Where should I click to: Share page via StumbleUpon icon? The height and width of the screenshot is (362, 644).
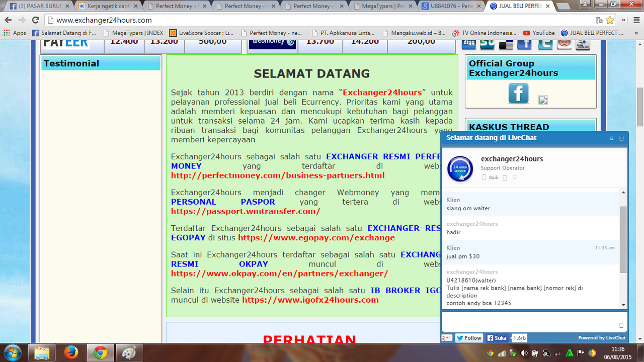click(x=487, y=44)
